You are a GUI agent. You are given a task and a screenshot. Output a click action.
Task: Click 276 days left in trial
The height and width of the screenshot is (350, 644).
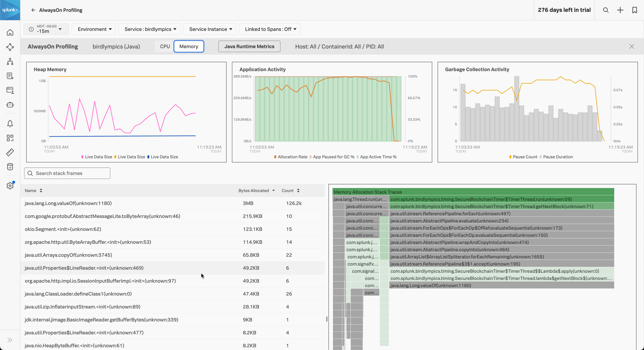tap(564, 10)
